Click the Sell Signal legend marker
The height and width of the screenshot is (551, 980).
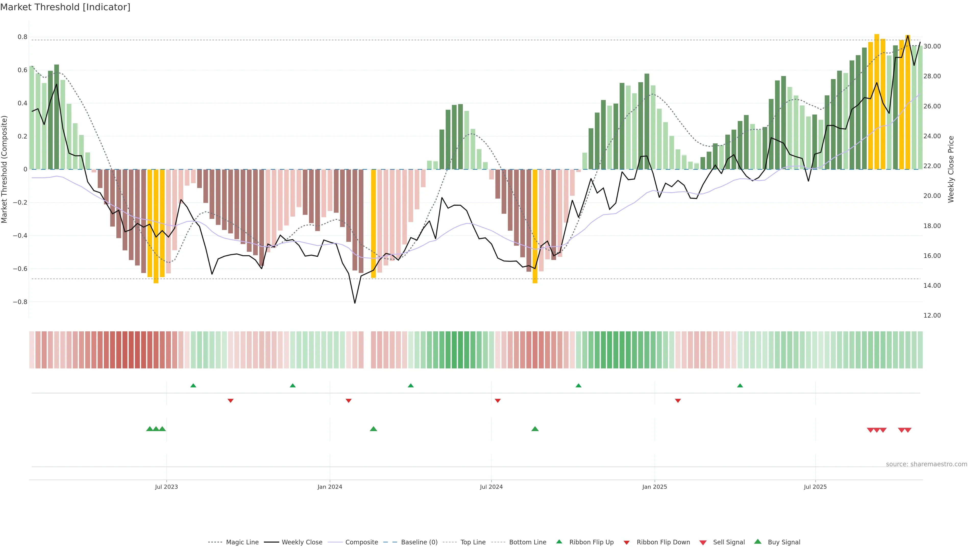coord(703,543)
